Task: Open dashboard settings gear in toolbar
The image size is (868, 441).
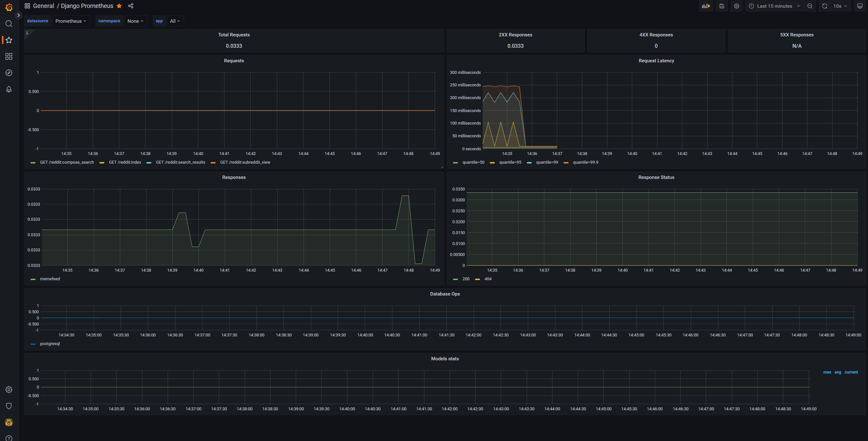Action: [x=737, y=6]
